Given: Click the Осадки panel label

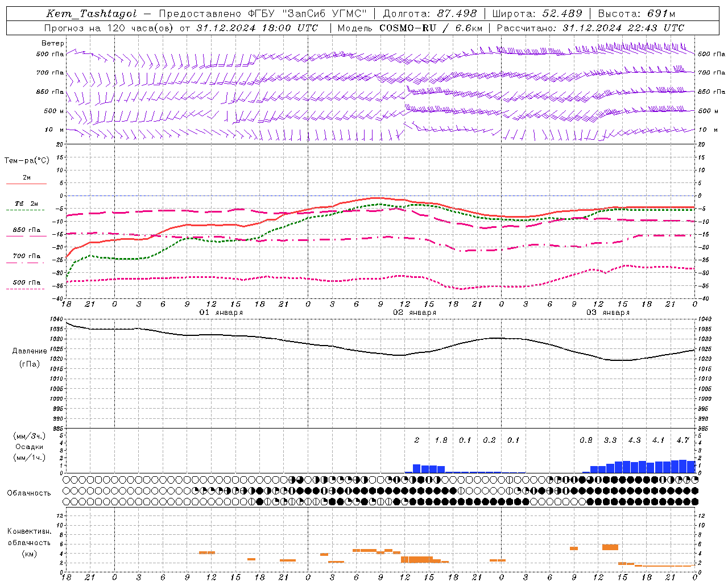Looking at the screenshot, I should click(30, 447).
